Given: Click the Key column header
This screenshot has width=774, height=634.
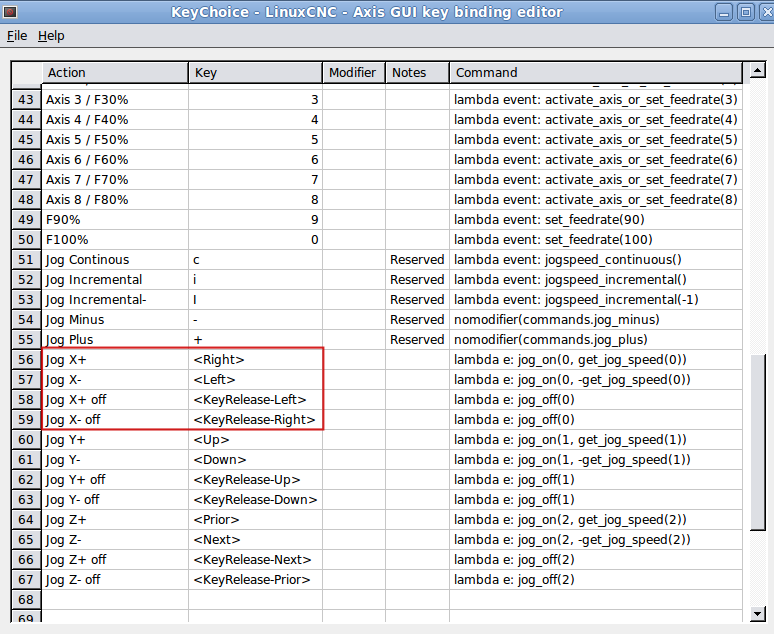Looking at the screenshot, I should (x=254, y=73).
